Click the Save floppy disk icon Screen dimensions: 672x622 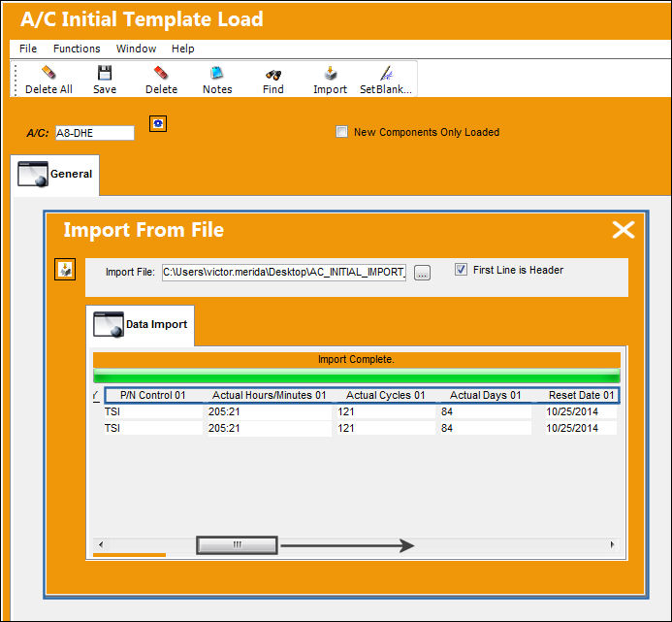point(105,73)
